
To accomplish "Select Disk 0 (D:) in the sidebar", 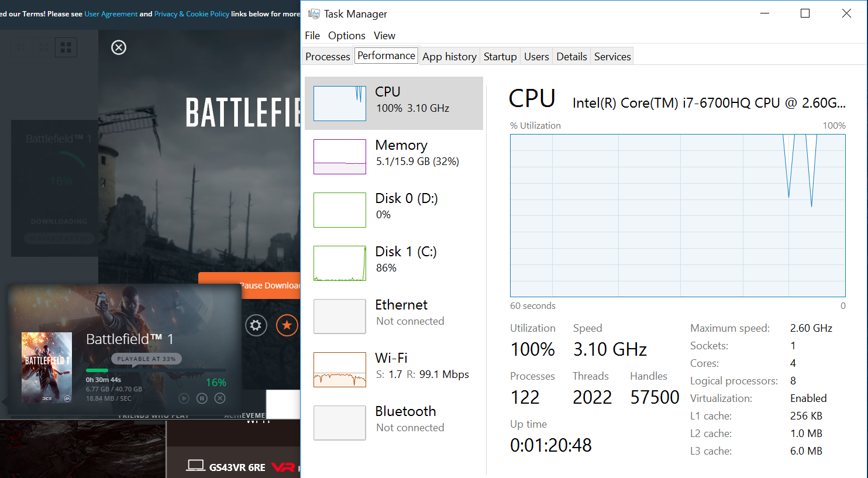I will click(394, 209).
